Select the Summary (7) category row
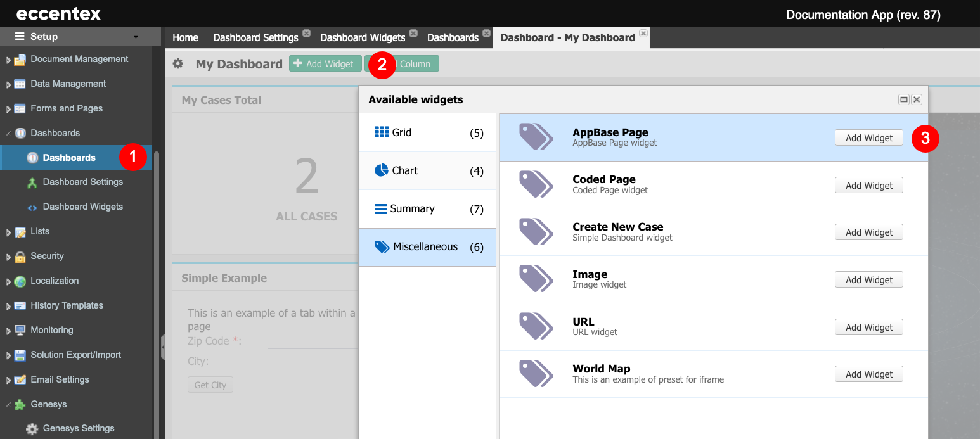 427,209
